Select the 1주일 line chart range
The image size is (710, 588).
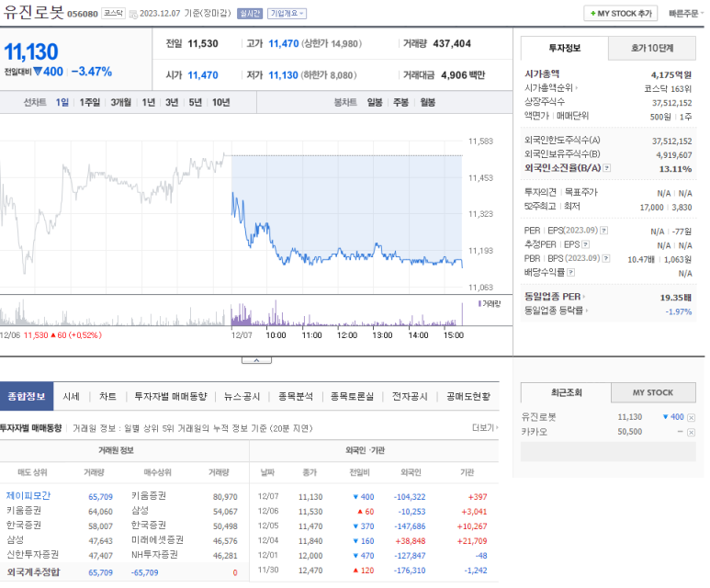coord(90,102)
